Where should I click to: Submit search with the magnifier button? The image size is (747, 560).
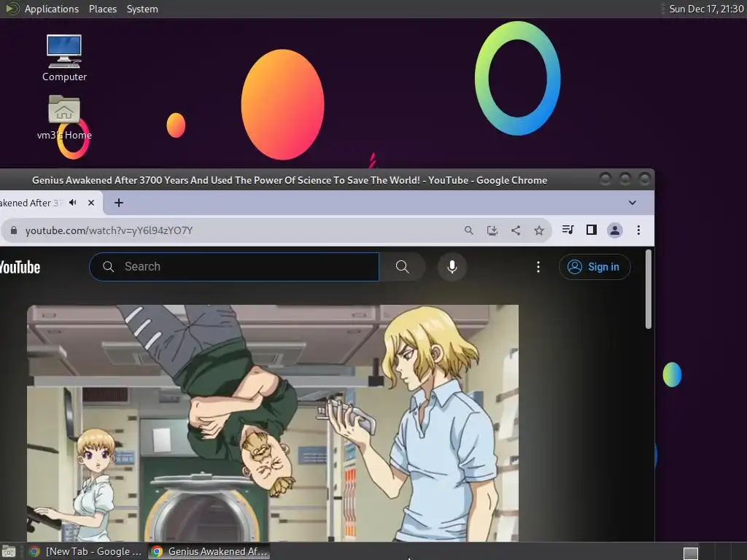pyautogui.click(x=402, y=267)
